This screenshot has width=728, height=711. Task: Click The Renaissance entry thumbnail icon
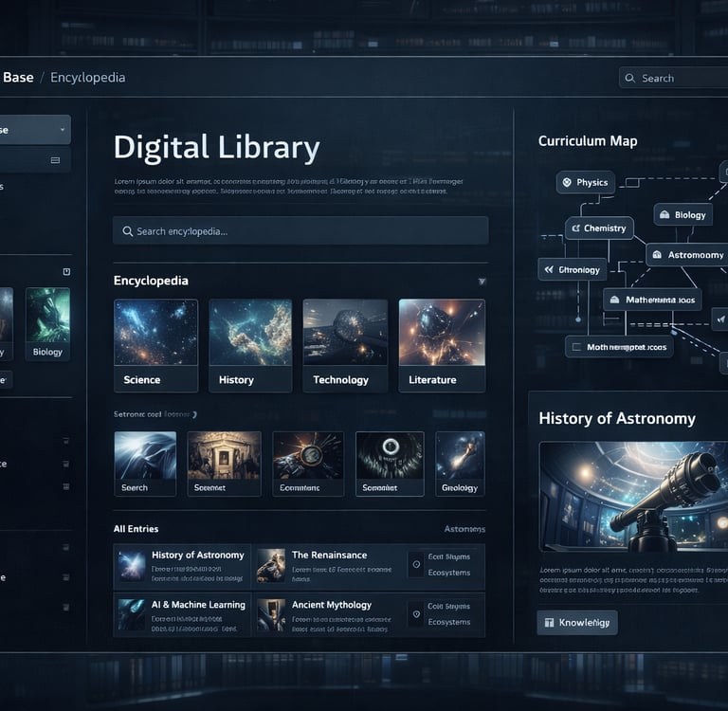(x=271, y=565)
